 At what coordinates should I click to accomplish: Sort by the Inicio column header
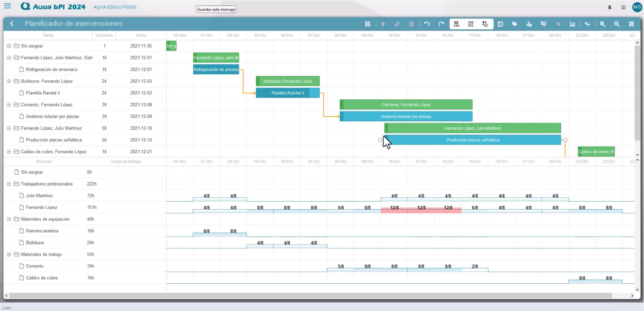(141, 35)
